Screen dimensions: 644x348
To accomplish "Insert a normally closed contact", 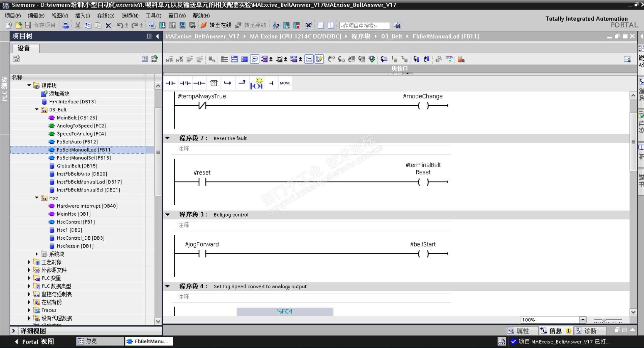I will [x=185, y=83].
